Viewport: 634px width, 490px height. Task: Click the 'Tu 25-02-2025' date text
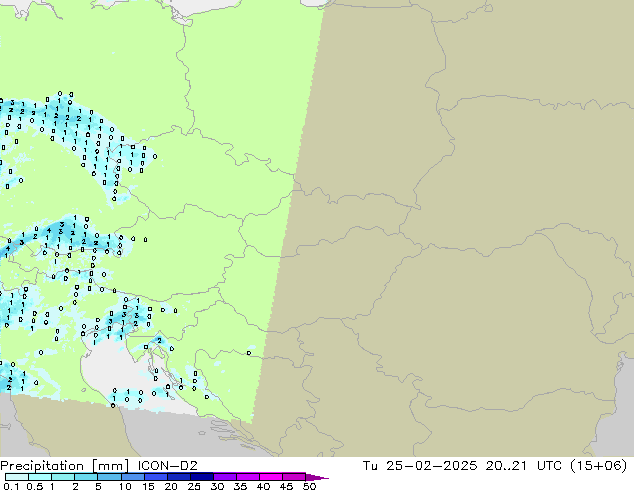(x=420, y=466)
